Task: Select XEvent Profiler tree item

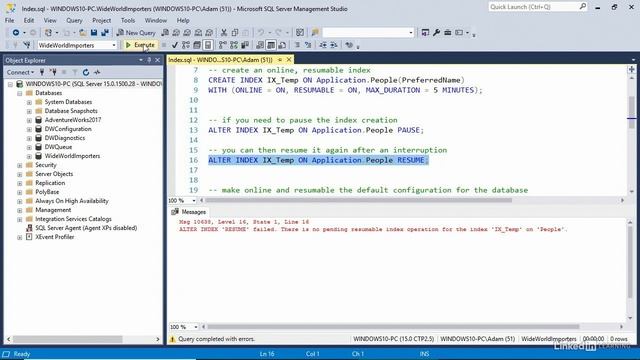Action: (55, 237)
